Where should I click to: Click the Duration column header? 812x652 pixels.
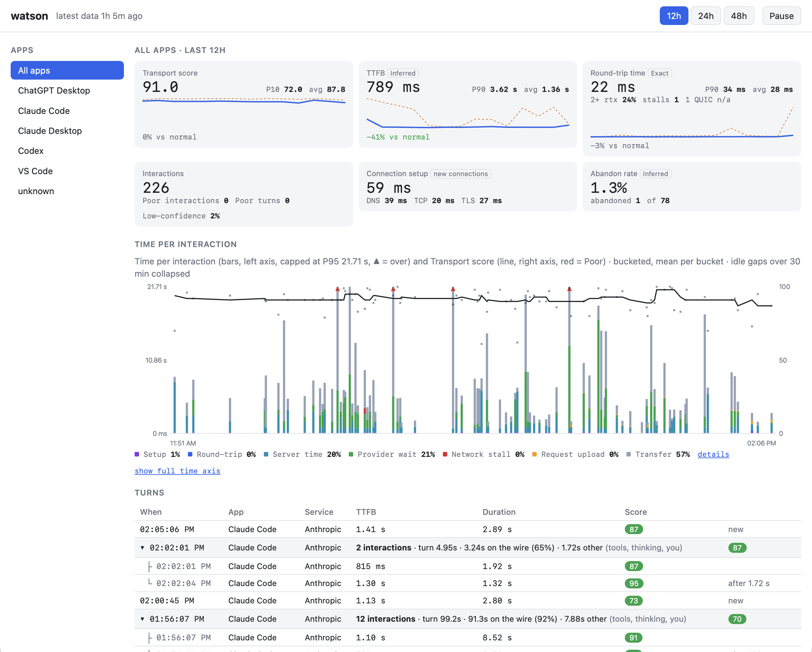[x=499, y=511]
